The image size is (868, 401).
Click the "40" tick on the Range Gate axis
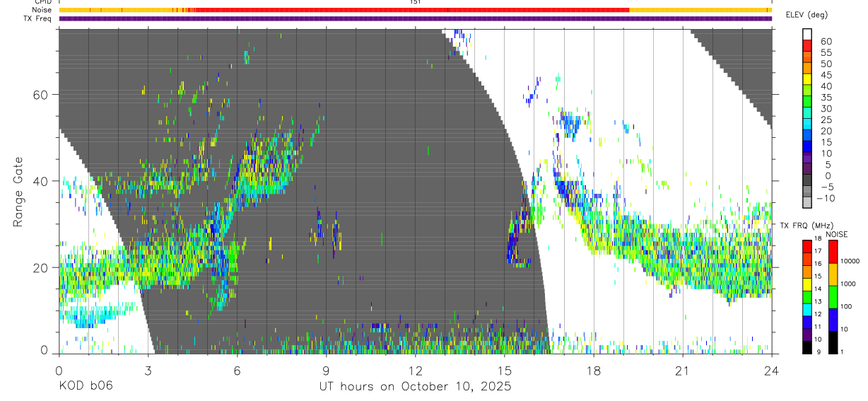40,180
